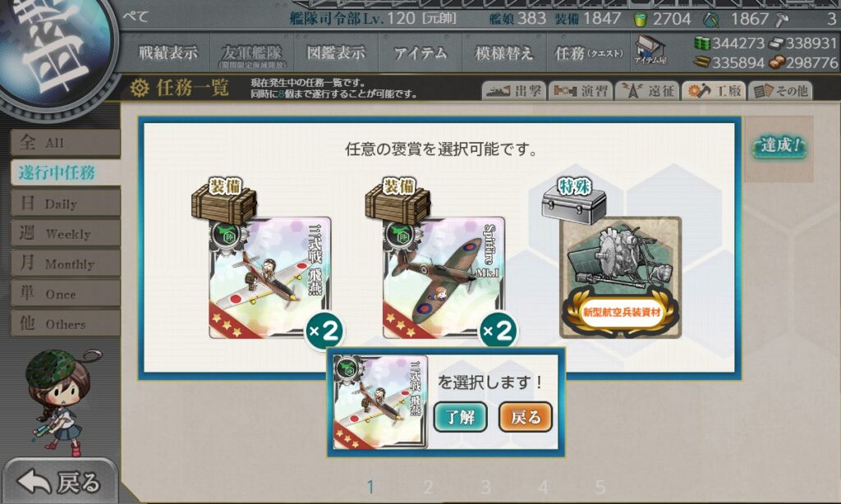Select the 工廠 factory quest tab
841x504 pixels.
click(715, 90)
